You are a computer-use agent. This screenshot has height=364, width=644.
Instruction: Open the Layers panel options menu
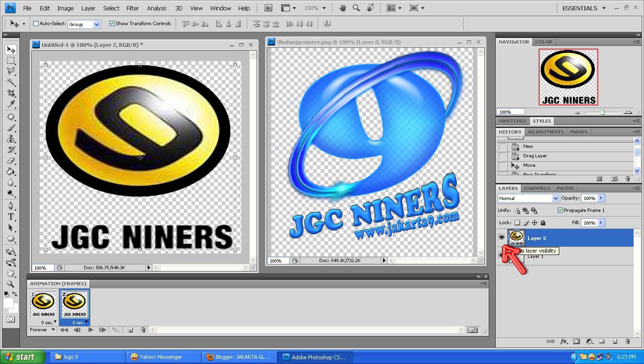click(636, 188)
